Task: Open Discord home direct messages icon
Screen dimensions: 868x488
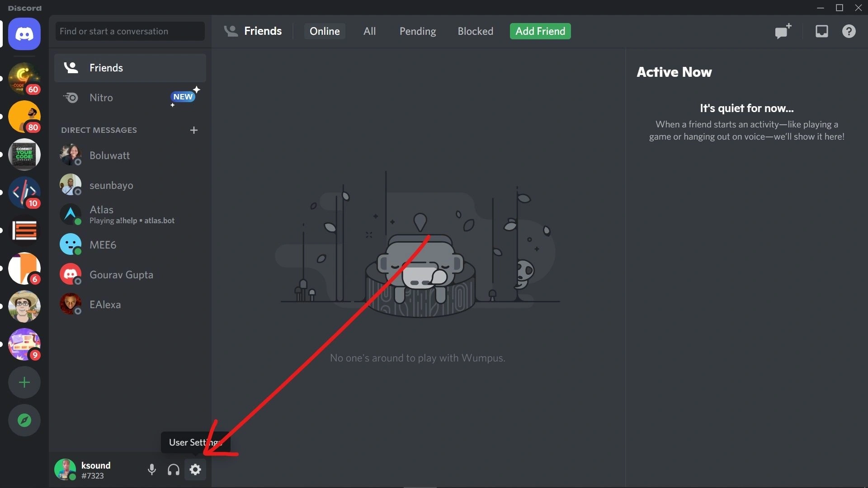Action: [x=24, y=34]
